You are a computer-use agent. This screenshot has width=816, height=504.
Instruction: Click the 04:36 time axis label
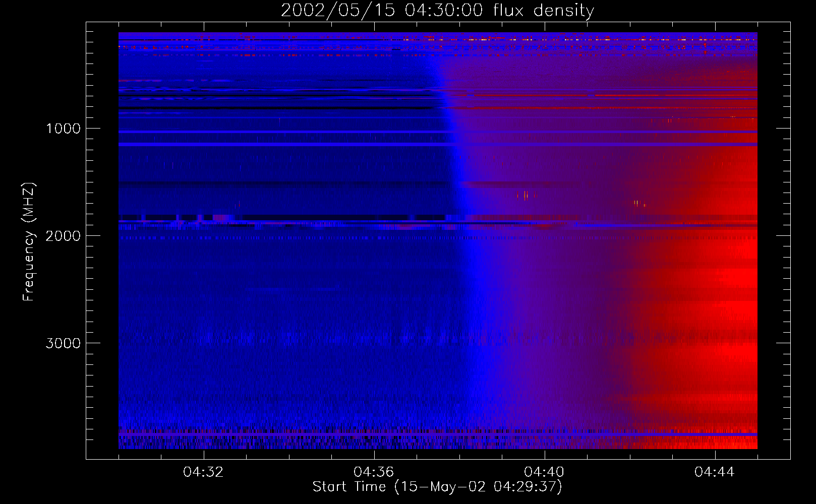374,472
